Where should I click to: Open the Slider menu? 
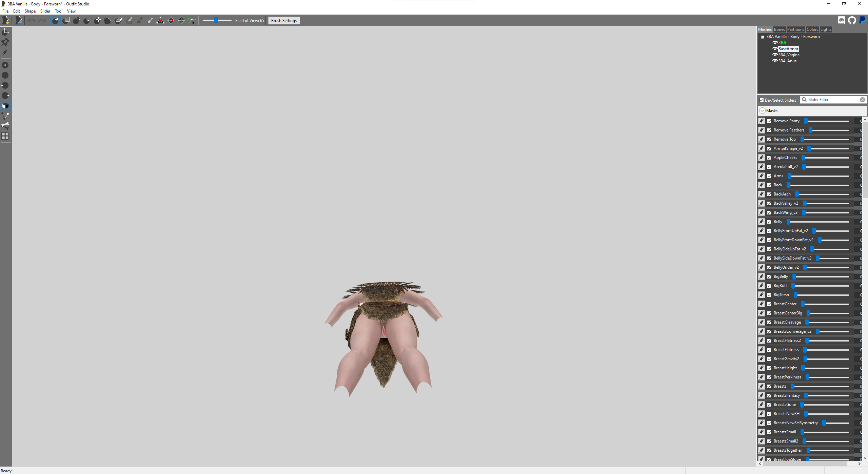45,11
